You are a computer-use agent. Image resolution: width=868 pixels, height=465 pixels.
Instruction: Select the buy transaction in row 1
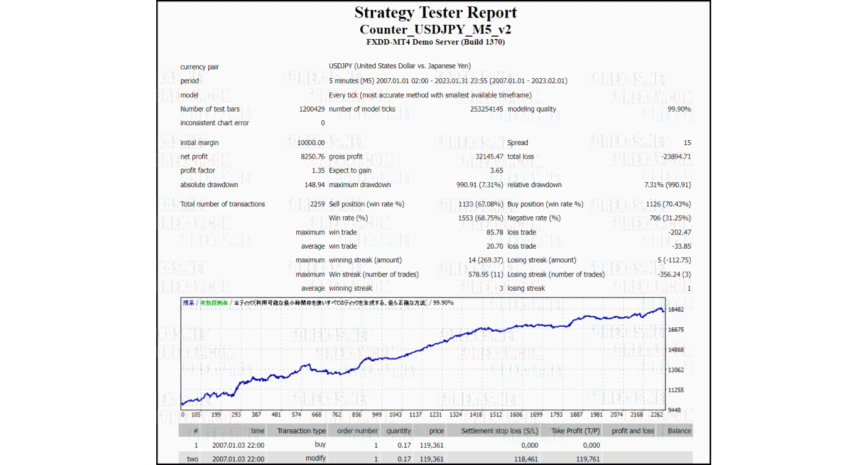(x=320, y=445)
